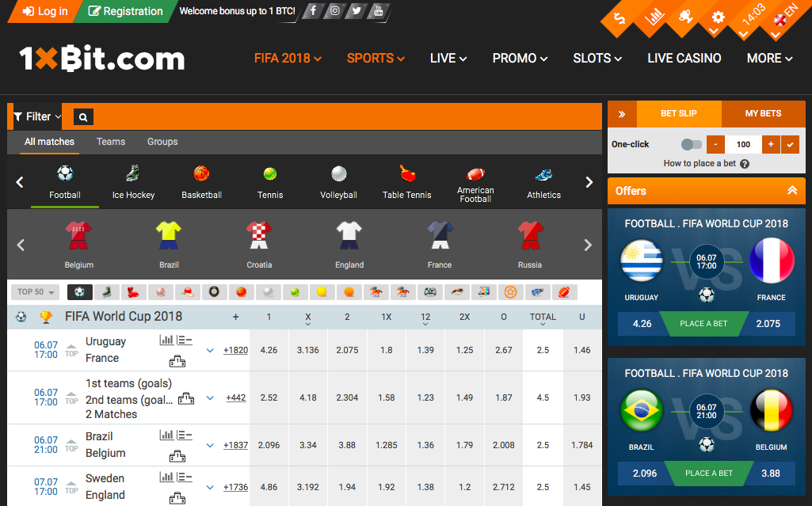812x506 pixels.
Task: Select odds 3.88 in Brazil Belgium row
Action: click(x=347, y=445)
